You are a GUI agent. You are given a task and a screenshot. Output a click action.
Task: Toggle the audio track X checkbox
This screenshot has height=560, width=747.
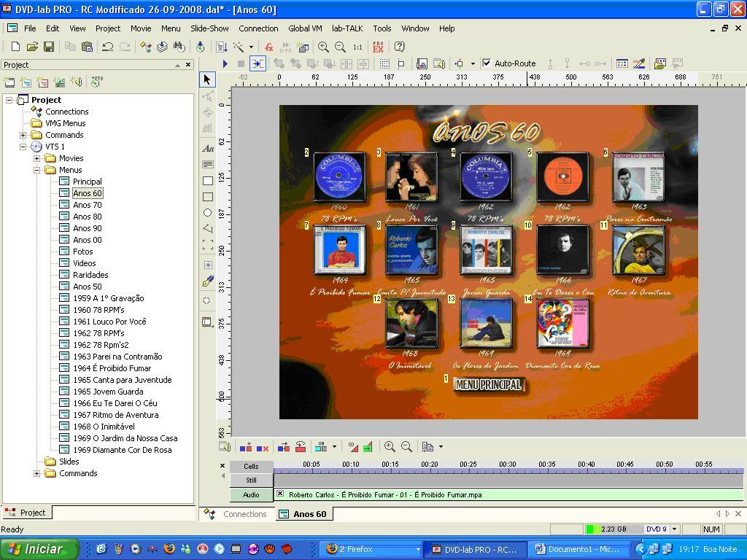pyautogui.click(x=280, y=494)
